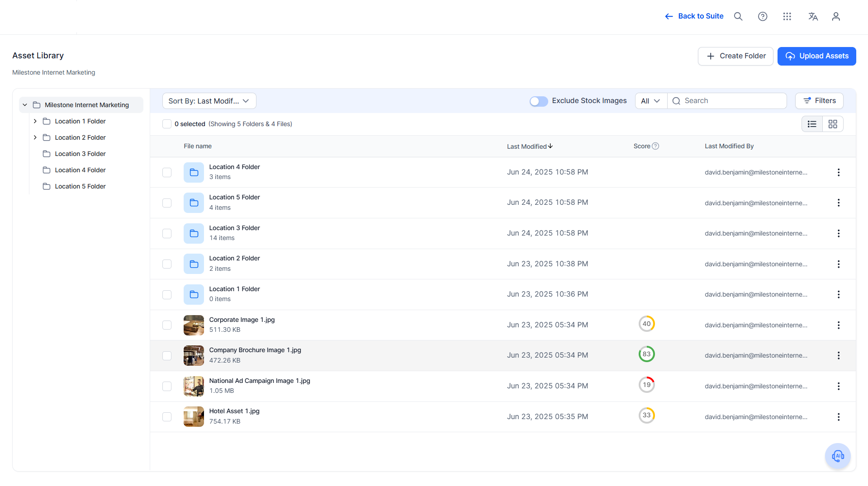Select Location 5 Folder in the sidebar tree

(80, 186)
